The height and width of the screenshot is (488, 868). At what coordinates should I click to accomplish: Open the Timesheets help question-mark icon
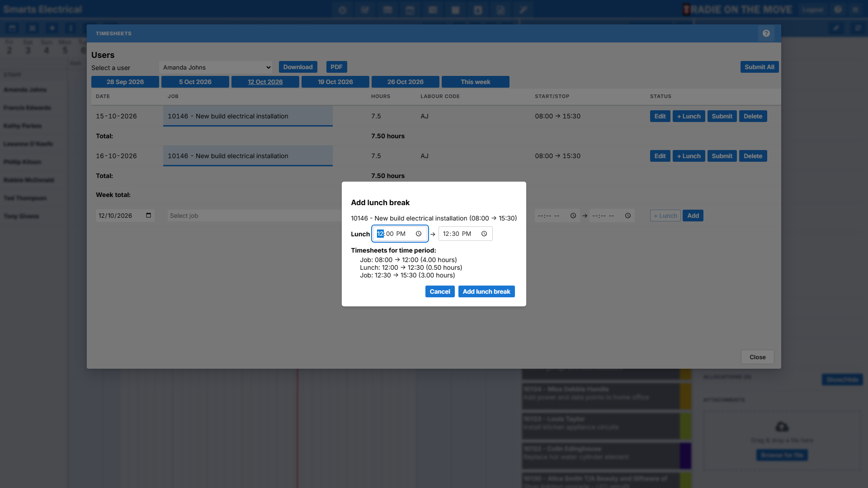(x=766, y=33)
